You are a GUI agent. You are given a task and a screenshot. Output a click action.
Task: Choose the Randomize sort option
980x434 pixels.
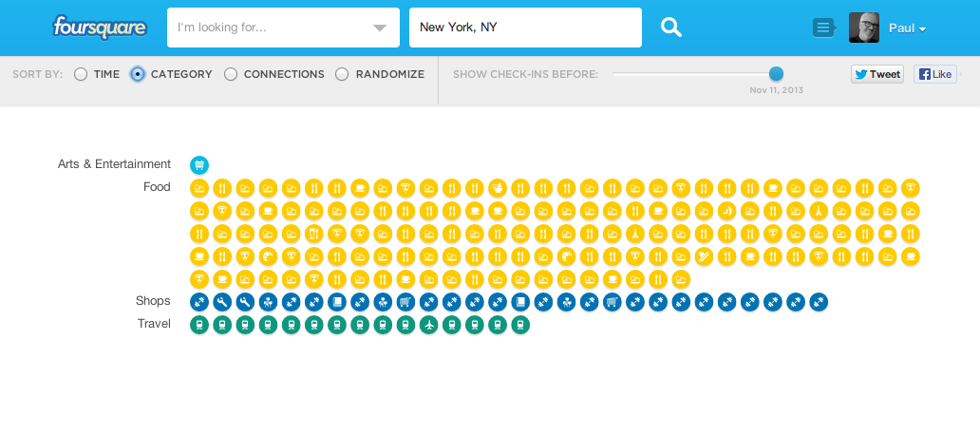tap(380, 74)
